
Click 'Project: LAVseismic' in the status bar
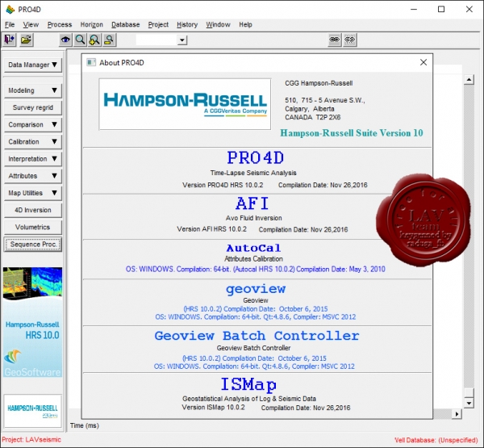[31, 440]
